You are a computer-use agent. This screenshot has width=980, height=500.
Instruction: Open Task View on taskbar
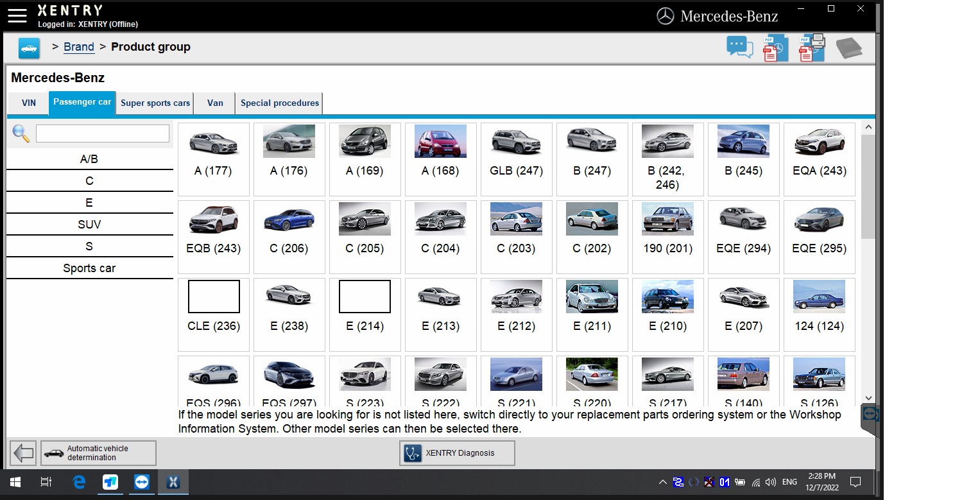(46, 482)
